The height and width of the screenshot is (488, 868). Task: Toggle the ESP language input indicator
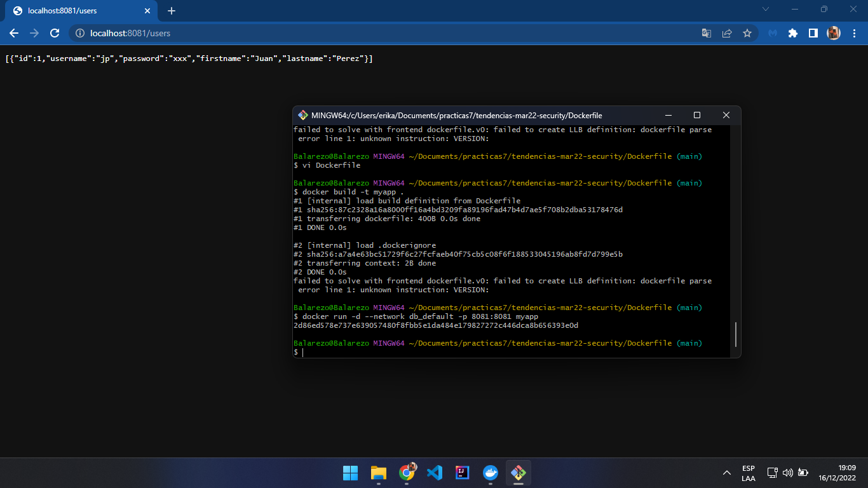tap(749, 473)
